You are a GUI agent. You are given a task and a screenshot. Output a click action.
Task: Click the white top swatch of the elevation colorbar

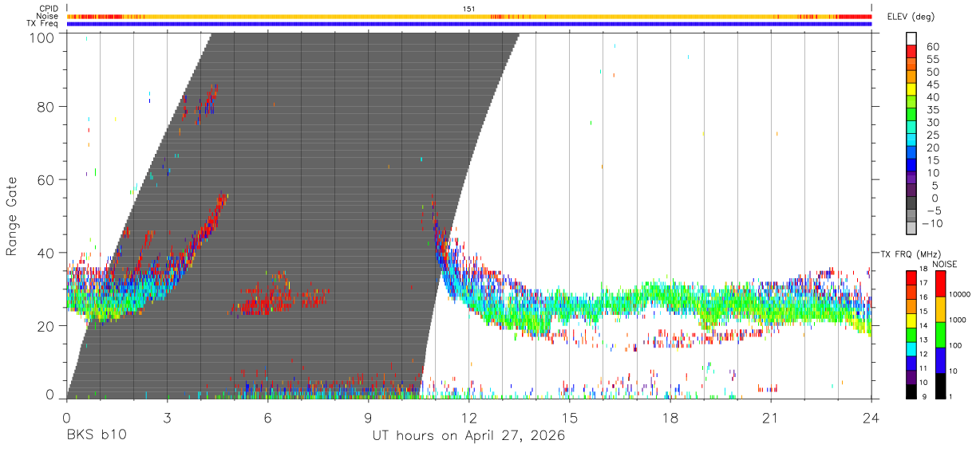[911, 38]
